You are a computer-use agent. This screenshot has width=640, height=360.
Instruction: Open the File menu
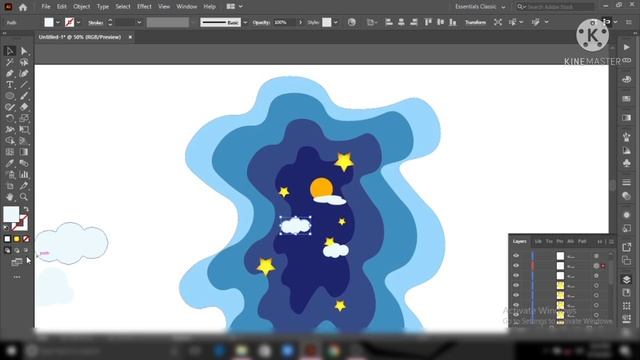pyautogui.click(x=46, y=7)
